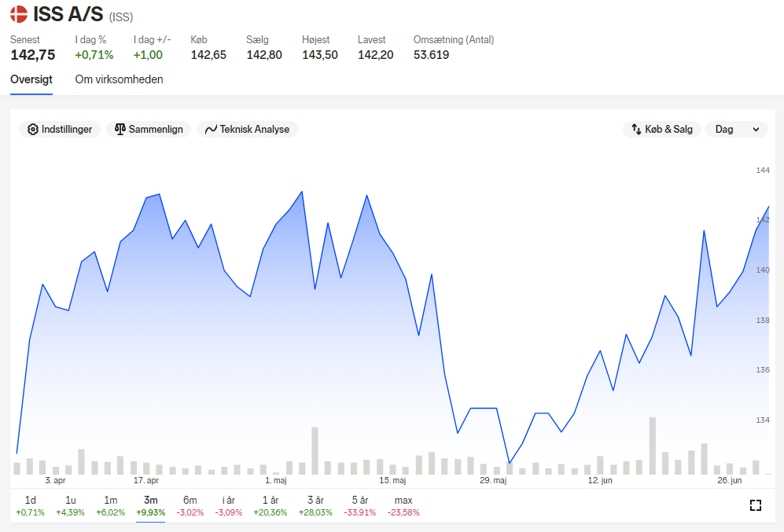The width and height of the screenshot is (784, 532).
Task: Open the Dag interval dropdown
Action: pyautogui.click(x=737, y=130)
